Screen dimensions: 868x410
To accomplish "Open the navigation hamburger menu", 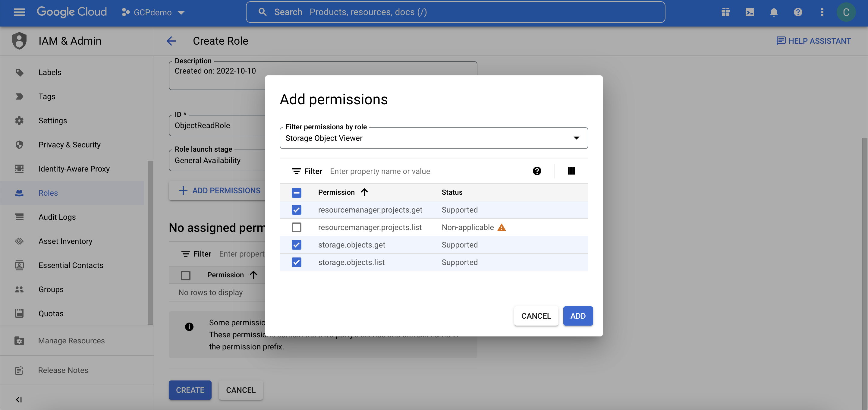I will click(x=19, y=12).
